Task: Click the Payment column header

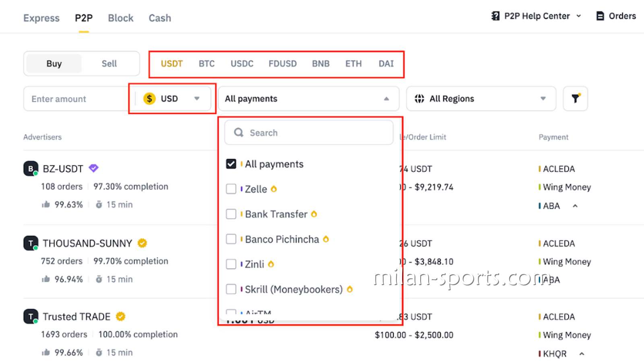Action: coord(553,137)
